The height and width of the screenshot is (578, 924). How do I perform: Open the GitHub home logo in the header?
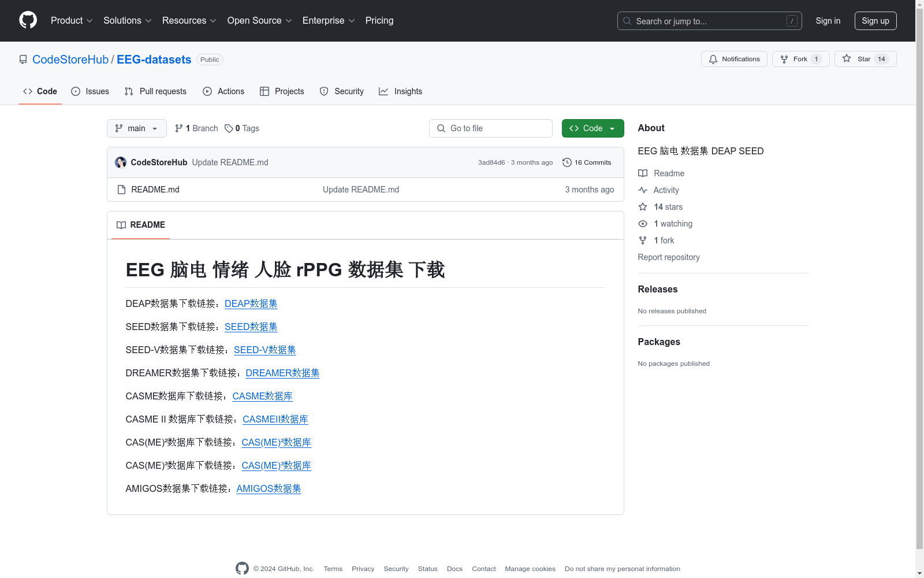coord(28,20)
